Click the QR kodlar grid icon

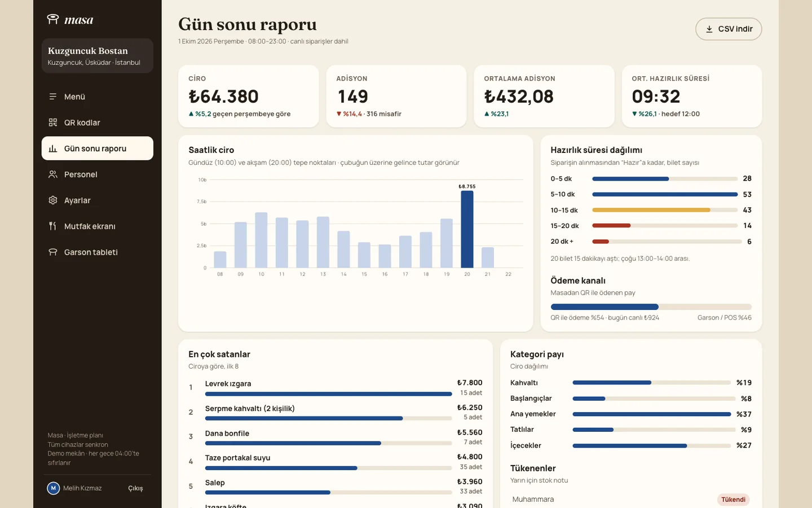53,122
